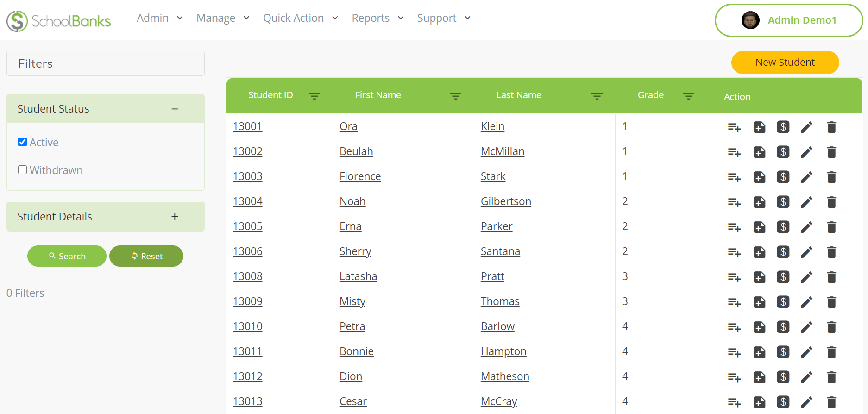868x414 pixels.
Task: Click the Santana last name link
Action: pos(500,251)
